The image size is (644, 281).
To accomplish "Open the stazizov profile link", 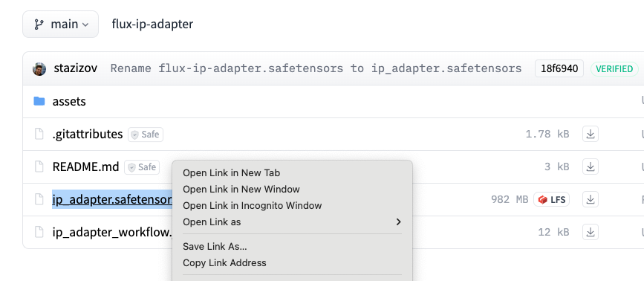I will [x=76, y=68].
